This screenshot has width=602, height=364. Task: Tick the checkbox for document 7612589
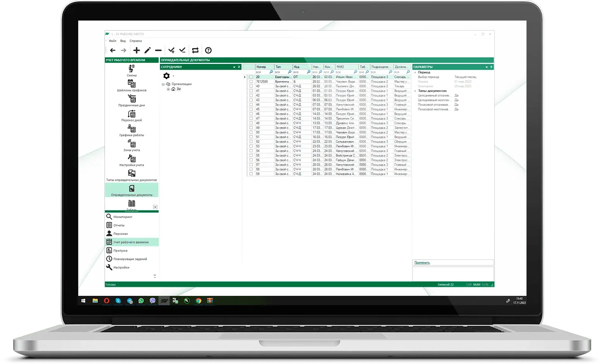251,82
